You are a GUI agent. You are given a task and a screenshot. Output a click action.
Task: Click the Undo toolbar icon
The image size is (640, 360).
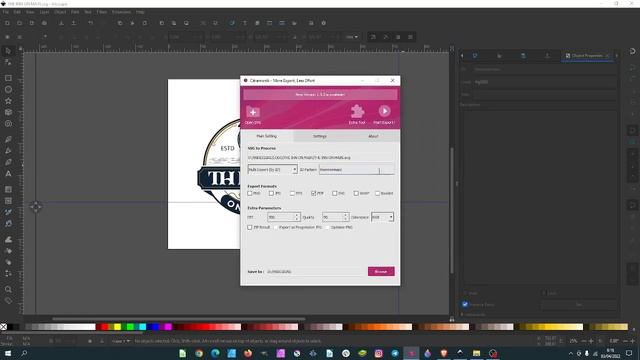point(91,23)
